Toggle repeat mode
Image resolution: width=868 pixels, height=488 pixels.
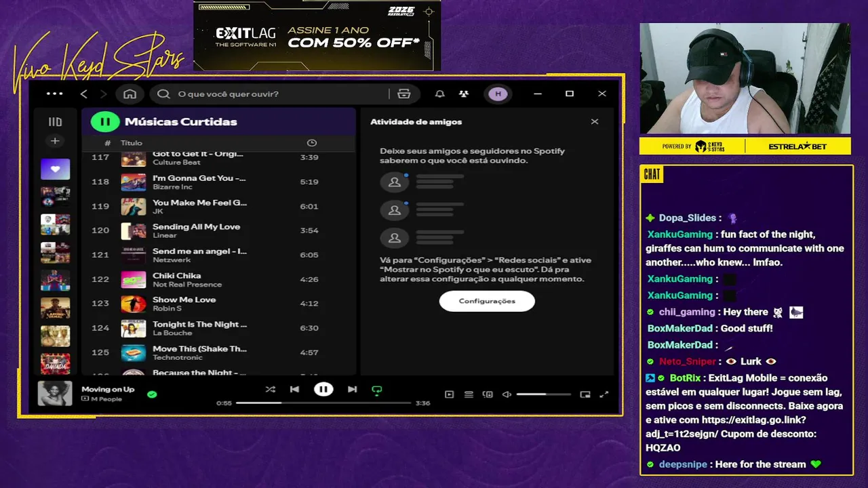[x=377, y=390]
